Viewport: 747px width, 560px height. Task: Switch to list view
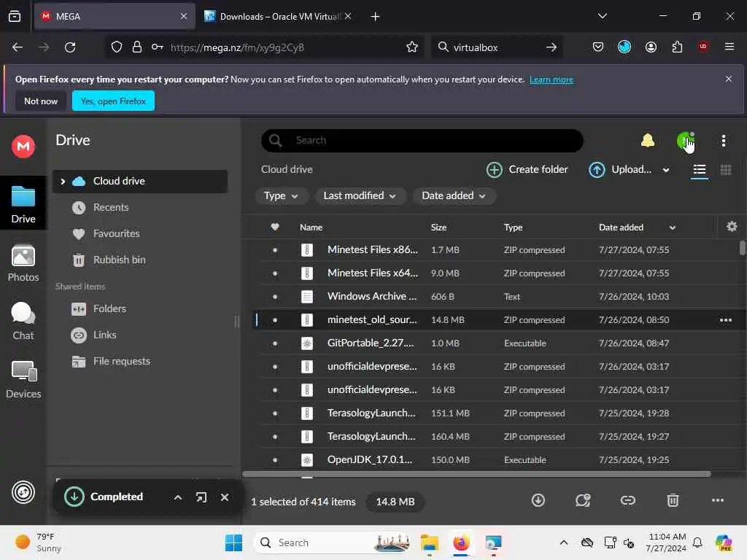pos(699,170)
